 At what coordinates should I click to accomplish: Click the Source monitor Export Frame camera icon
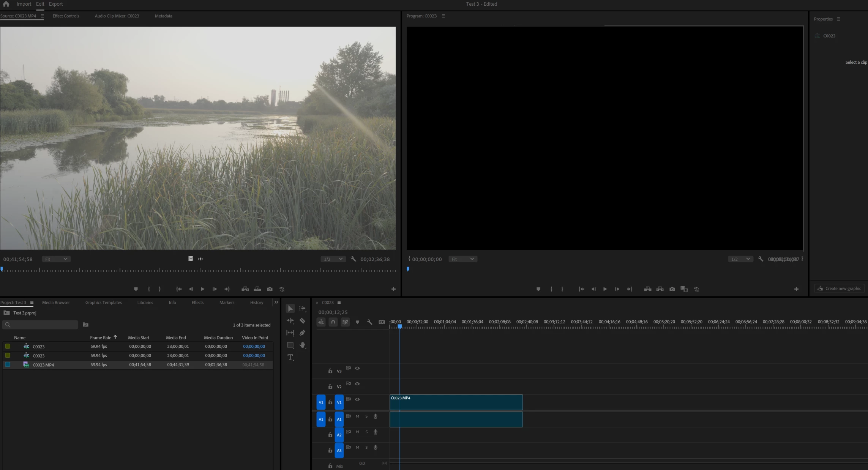click(x=270, y=289)
